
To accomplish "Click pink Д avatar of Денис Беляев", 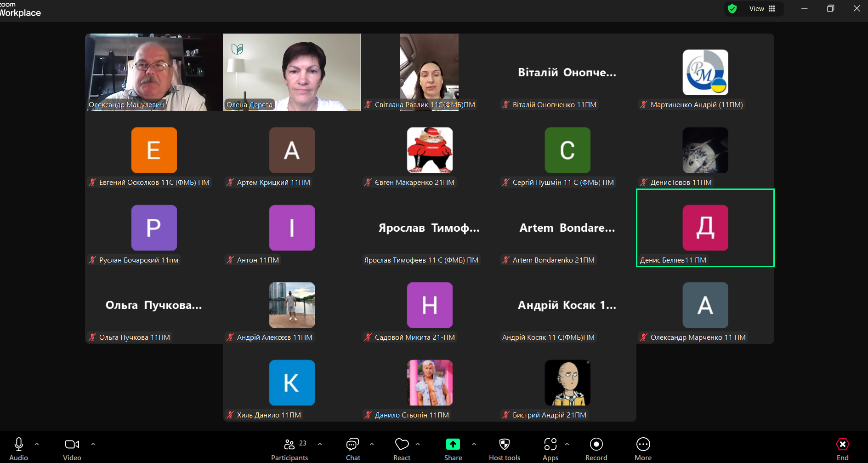I will coord(705,228).
